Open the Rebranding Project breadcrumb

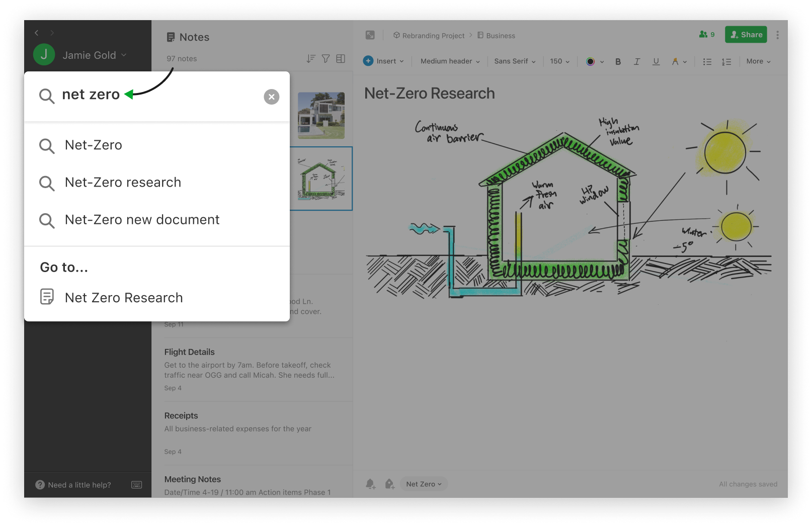(429, 36)
